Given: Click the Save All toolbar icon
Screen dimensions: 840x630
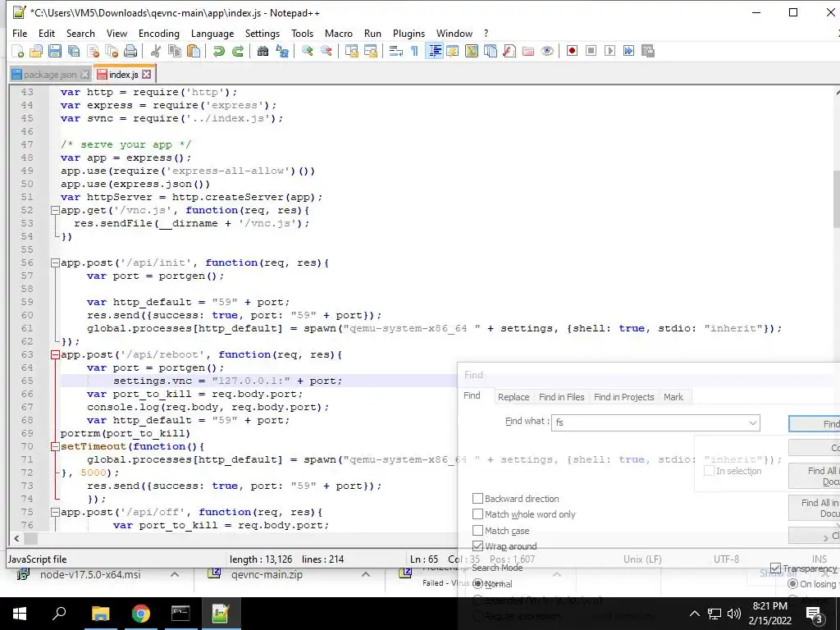Looking at the screenshot, I should coord(74,52).
